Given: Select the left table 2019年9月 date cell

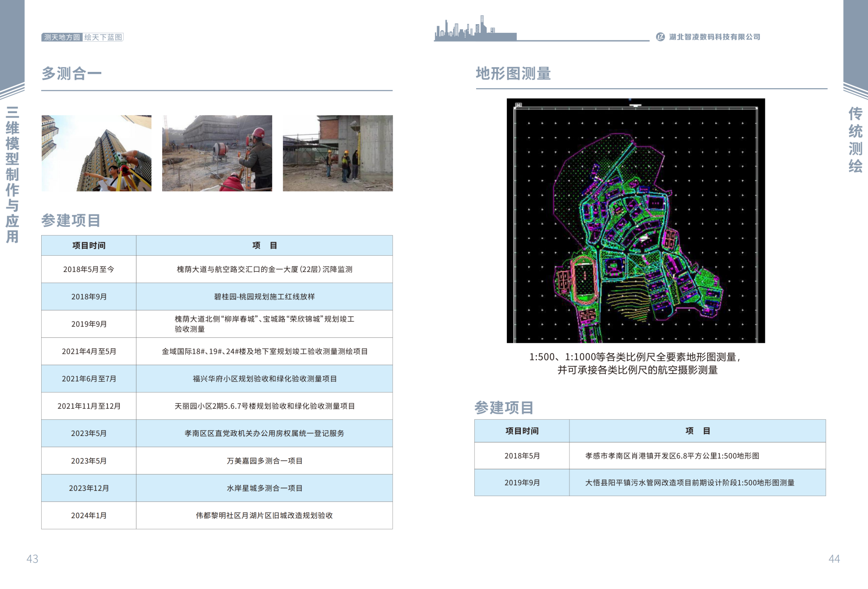Looking at the screenshot, I should point(89,324).
